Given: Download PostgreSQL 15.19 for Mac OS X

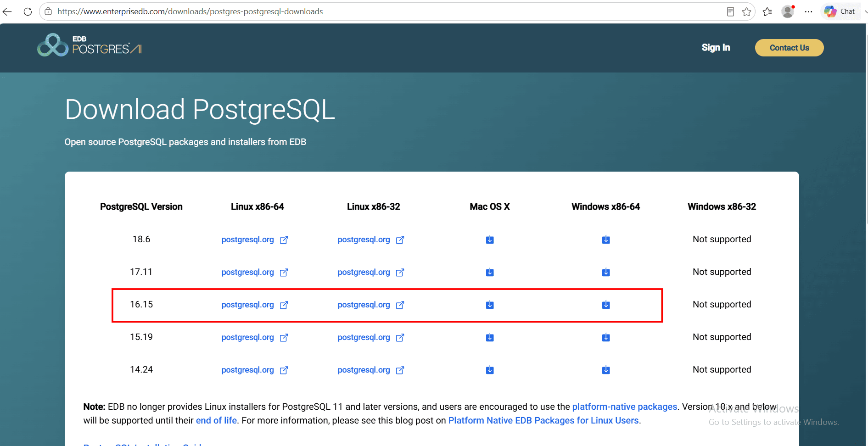Looking at the screenshot, I should click(490, 337).
